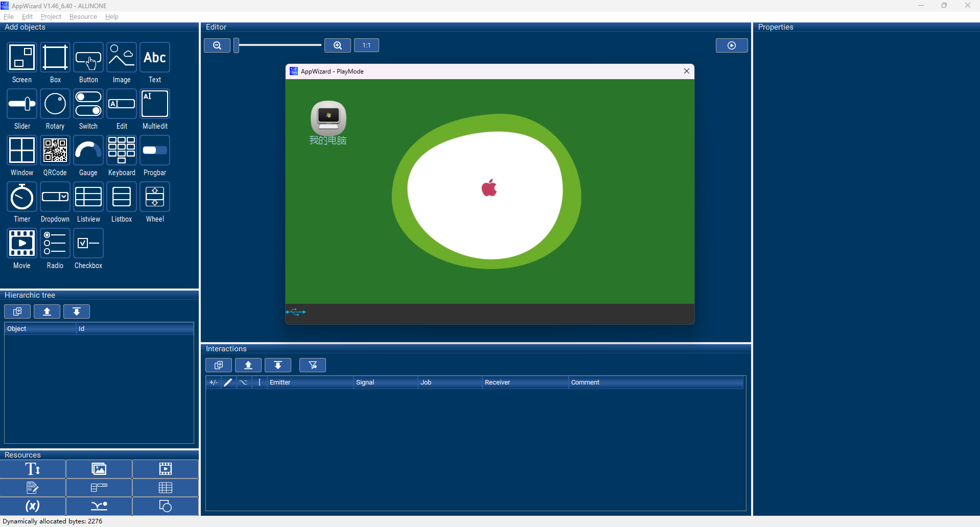Image resolution: width=980 pixels, height=527 pixels.
Task: Add a Button object
Action: pos(88,57)
